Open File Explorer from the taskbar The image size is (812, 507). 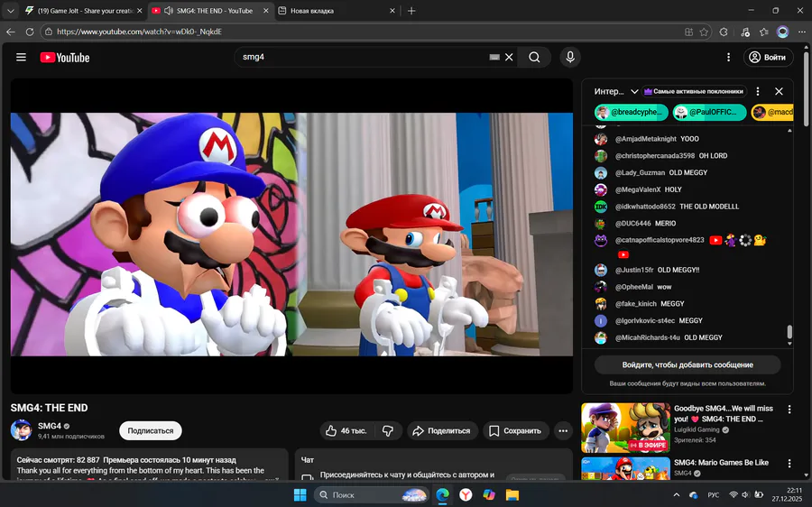[512, 495]
